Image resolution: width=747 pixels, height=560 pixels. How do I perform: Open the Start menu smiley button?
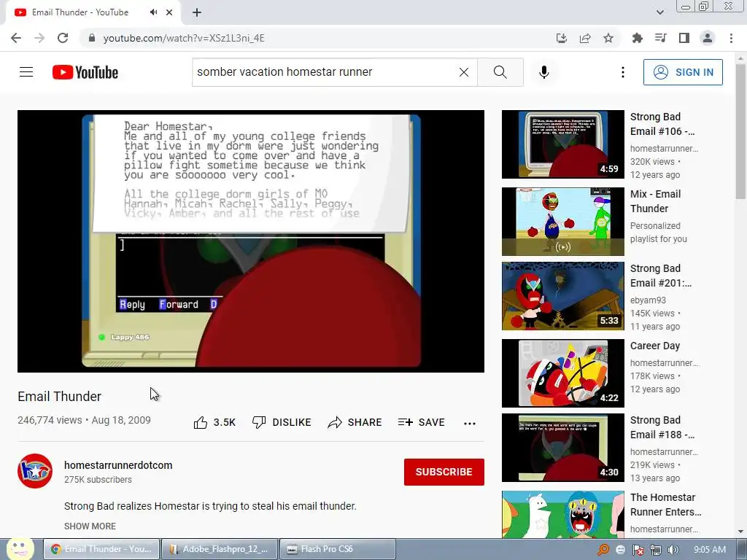coord(20,549)
